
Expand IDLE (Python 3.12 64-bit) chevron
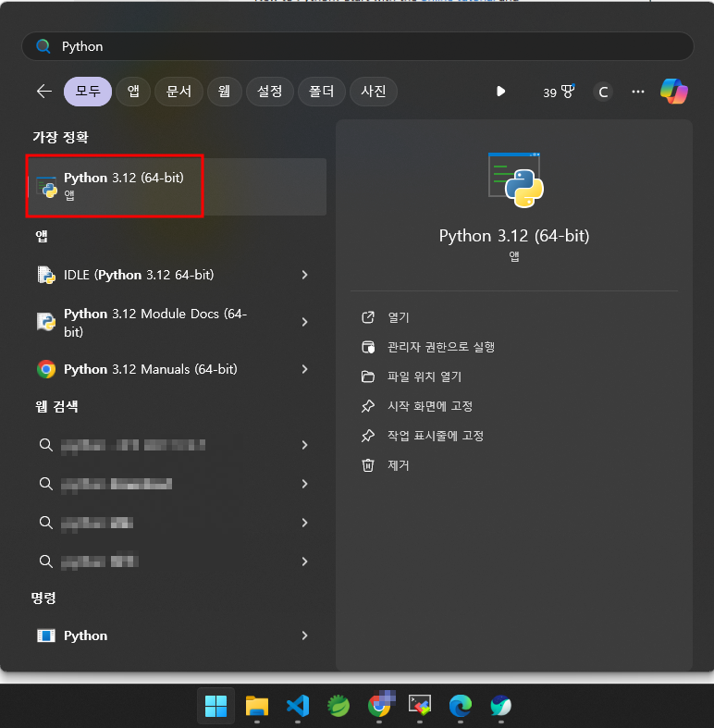tap(304, 275)
